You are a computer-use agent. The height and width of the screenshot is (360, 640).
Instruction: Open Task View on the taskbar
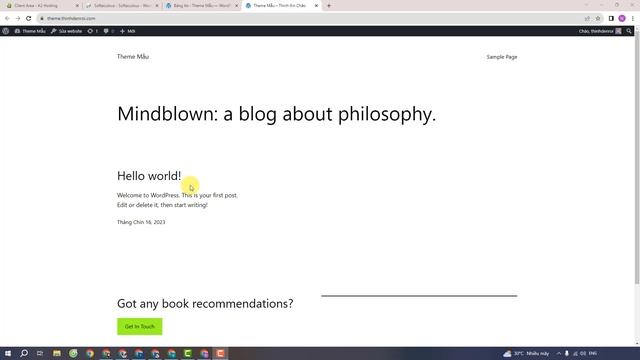tap(40, 353)
